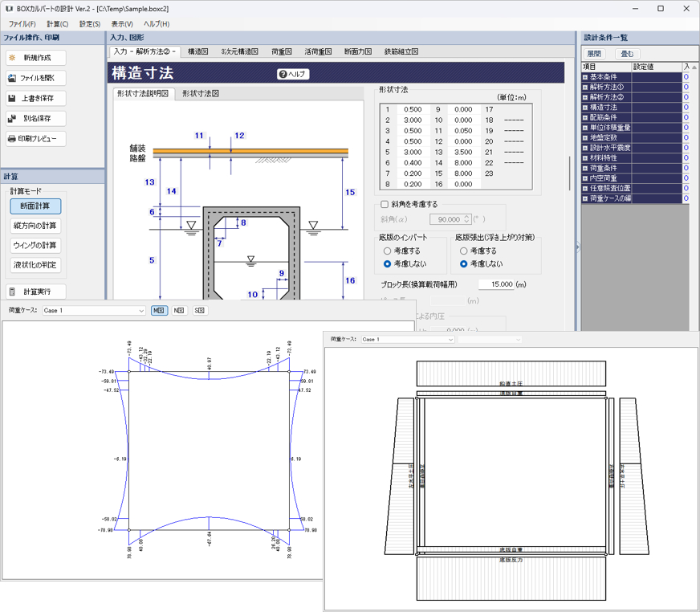This screenshot has width=700, height=612.
Task: Click the 計算実行 button
Action: [x=36, y=292]
